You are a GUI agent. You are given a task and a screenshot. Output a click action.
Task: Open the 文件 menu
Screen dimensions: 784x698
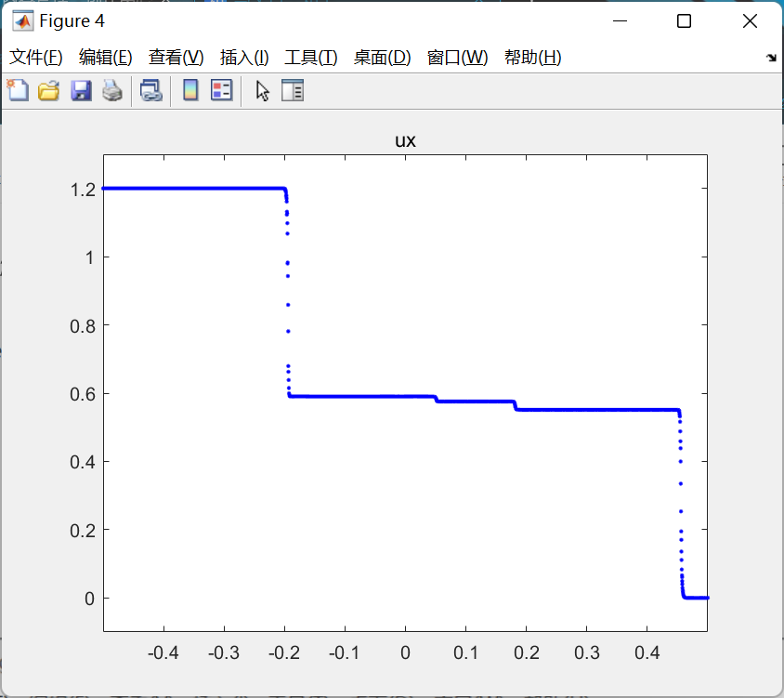tap(36, 57)
